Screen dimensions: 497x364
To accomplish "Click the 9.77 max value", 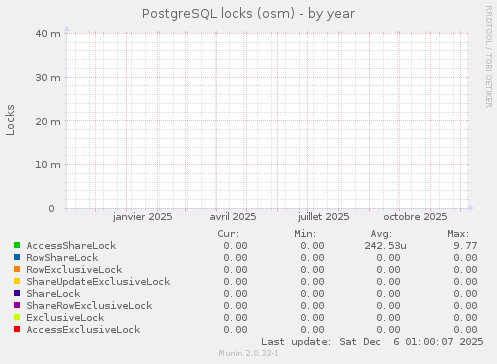I will pos(465,246).
